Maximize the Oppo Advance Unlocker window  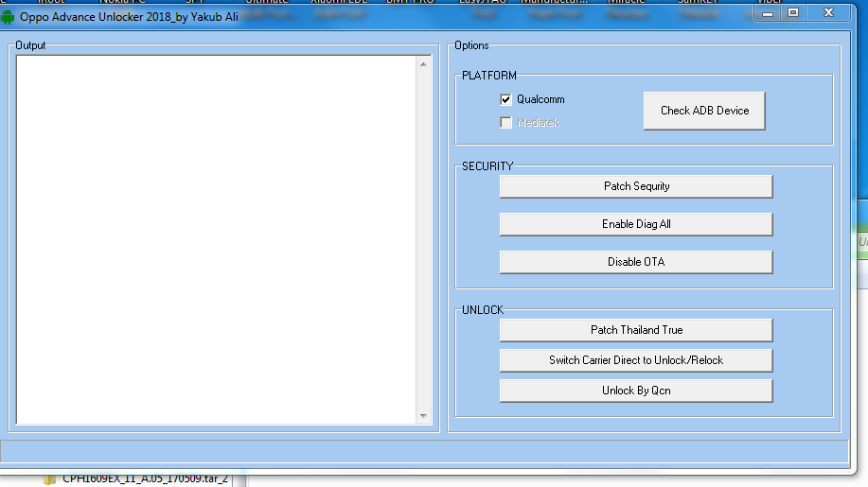pyautogui.click(x=793, y=12)
